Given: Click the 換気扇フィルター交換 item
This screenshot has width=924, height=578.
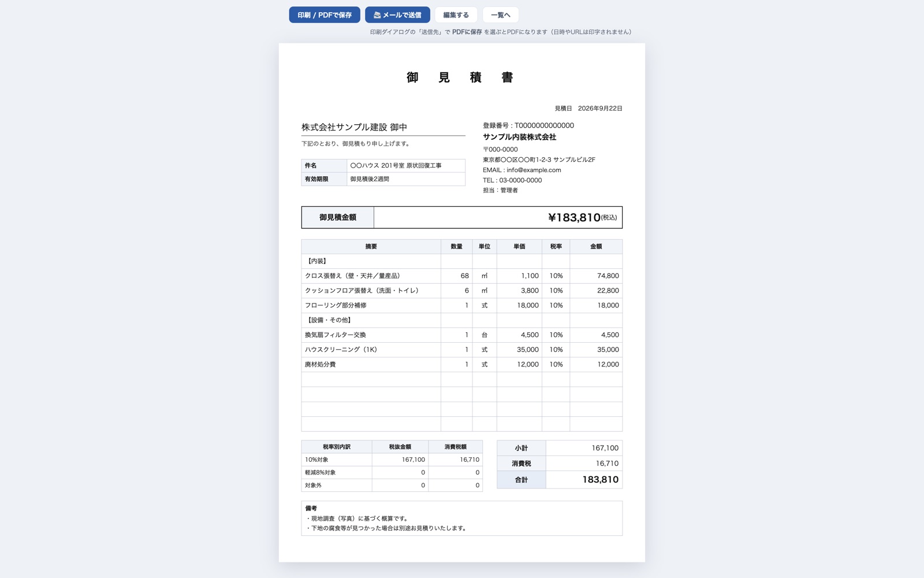Looking at the screenshot, I should pyautogui.click(x=336, y=335).
